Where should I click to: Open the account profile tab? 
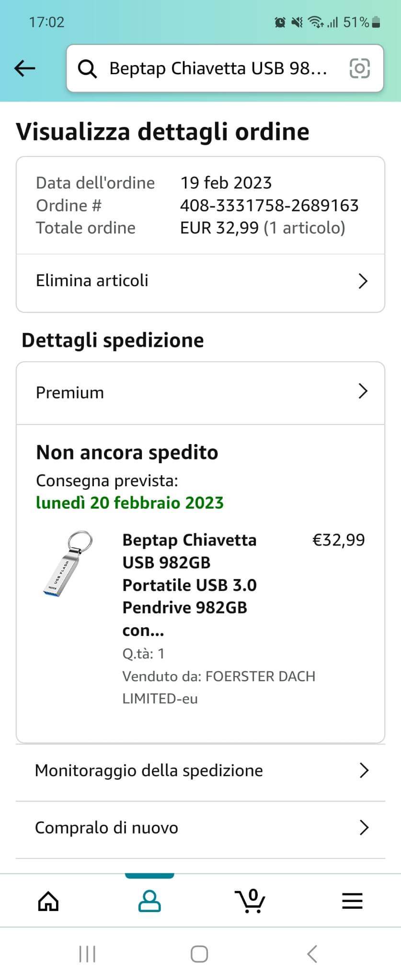(x=149, y=902)
